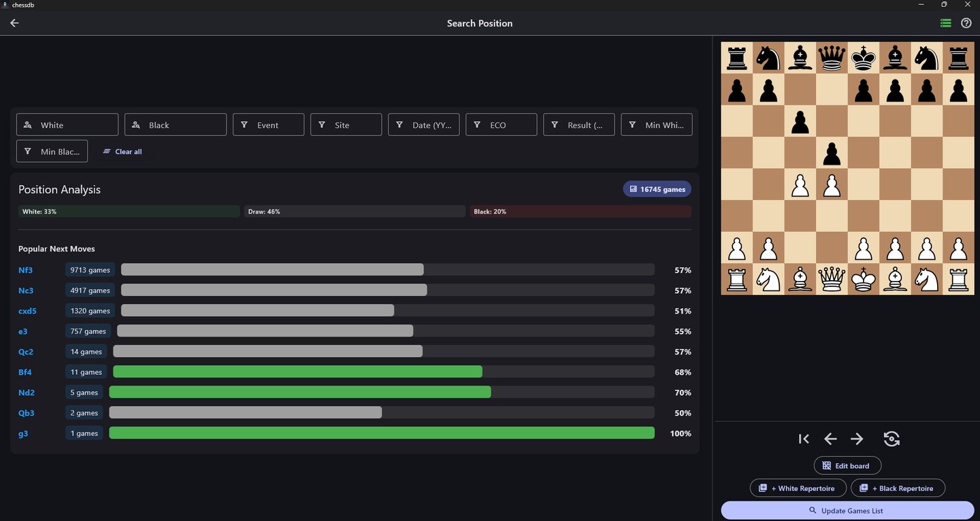Click the Draw 46% result bar
Screen dimensions: 980x521
355,212
